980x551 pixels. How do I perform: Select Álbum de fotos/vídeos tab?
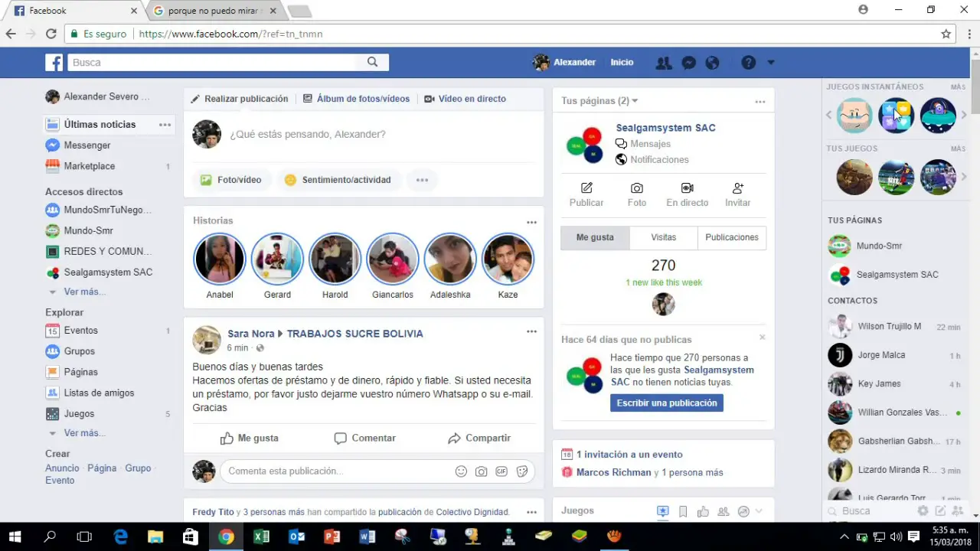pyautogui.click(x=357, y=99)
